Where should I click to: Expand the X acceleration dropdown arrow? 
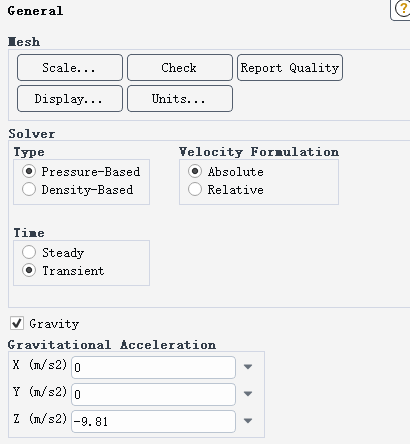[x=248, y=367]
